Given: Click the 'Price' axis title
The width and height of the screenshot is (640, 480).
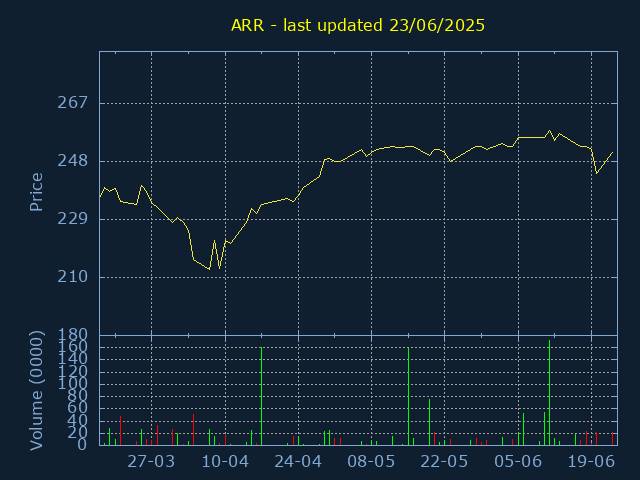Looking at the screenshot, I should pos(36,192).
